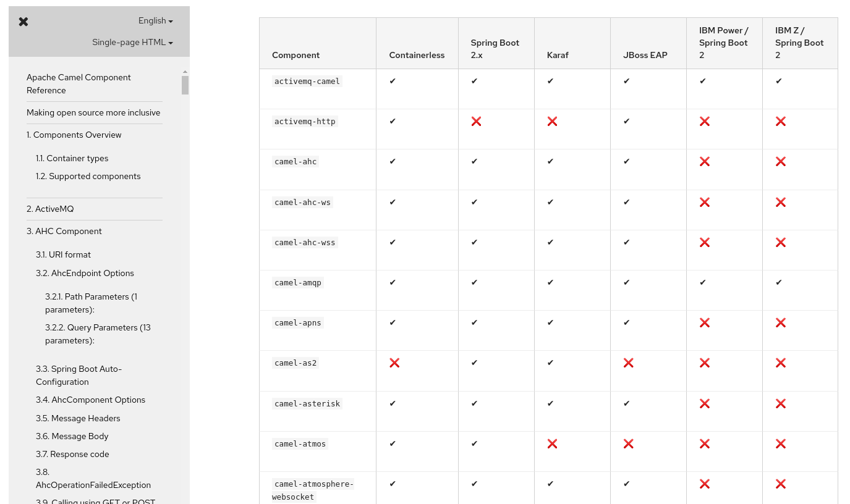Close the table of contents sidebar
The width and height of the screenshot is (850, 504).
(x=23, y=22)
